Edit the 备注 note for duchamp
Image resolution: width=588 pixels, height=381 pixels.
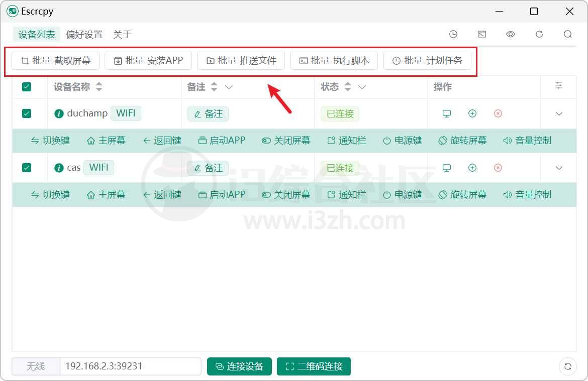click(208, 114)
